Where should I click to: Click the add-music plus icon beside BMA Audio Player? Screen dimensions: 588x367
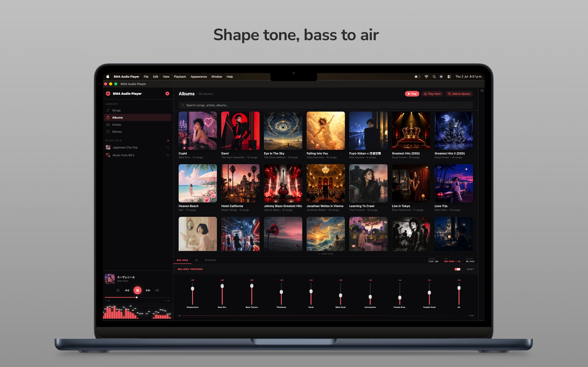coord(167,93)
